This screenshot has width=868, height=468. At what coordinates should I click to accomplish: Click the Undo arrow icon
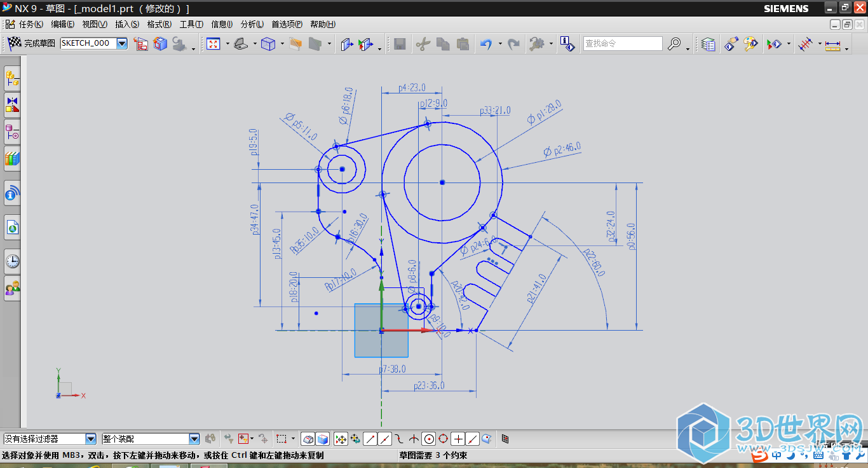(487, 44)
